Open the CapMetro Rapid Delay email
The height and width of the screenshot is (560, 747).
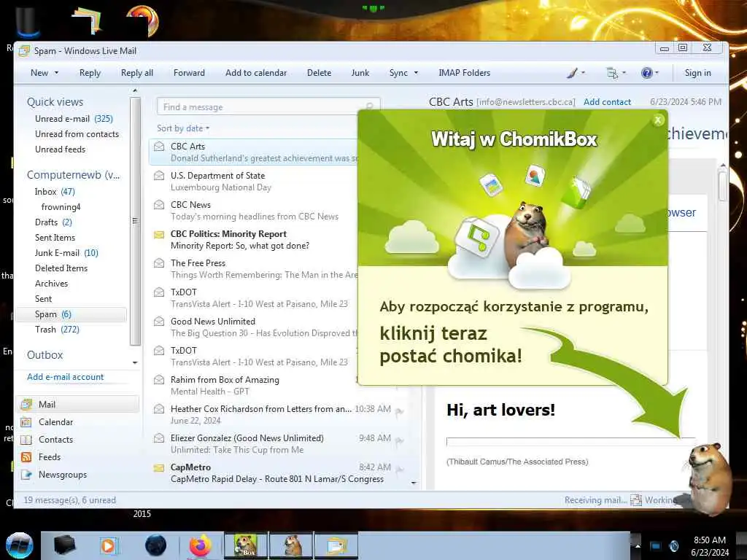point(279,472)
